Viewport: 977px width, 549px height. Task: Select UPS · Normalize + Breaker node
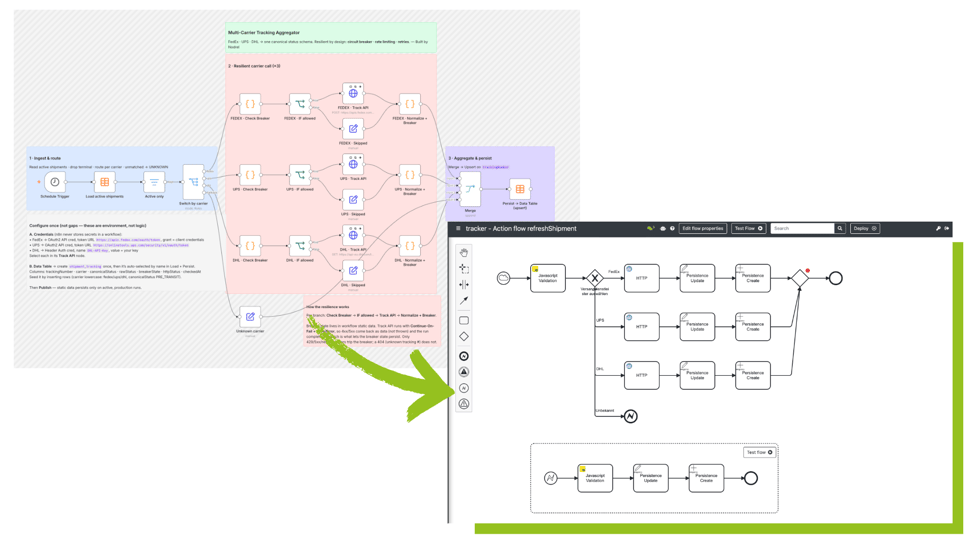[409, 175]
